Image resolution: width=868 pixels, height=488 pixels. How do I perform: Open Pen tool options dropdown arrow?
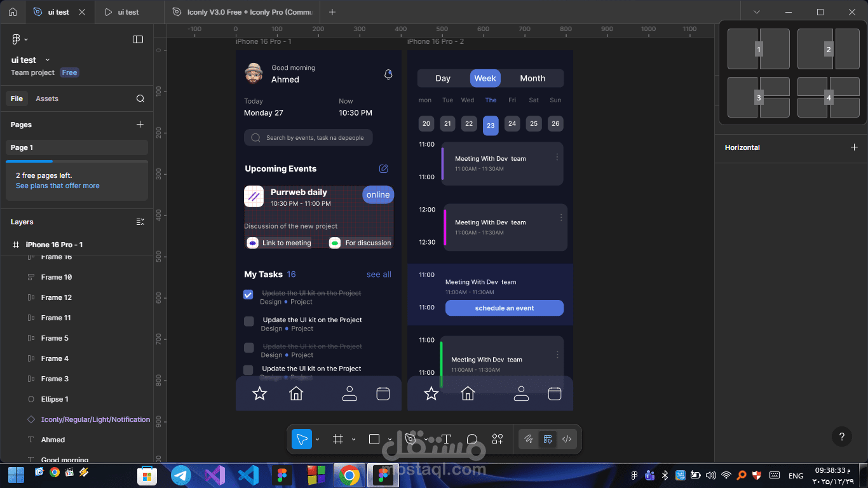(x=426, y=439)
